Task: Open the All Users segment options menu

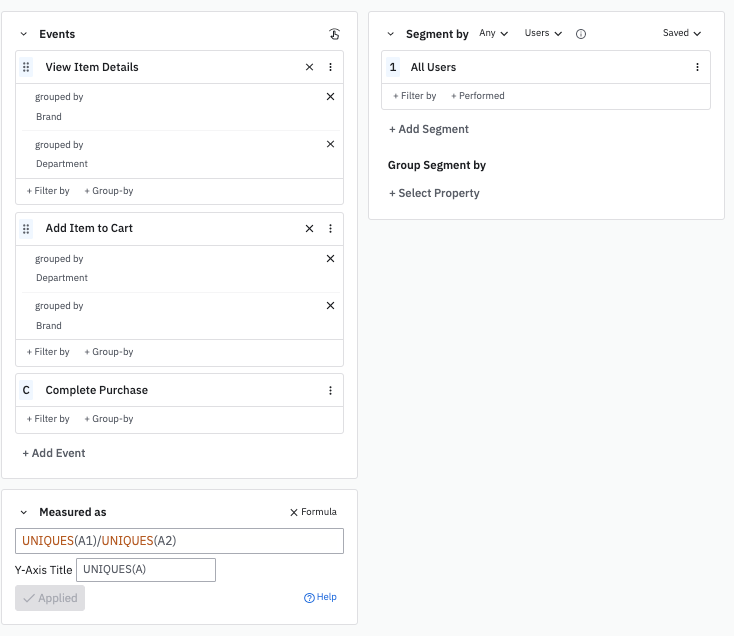Action: (697, 67)
